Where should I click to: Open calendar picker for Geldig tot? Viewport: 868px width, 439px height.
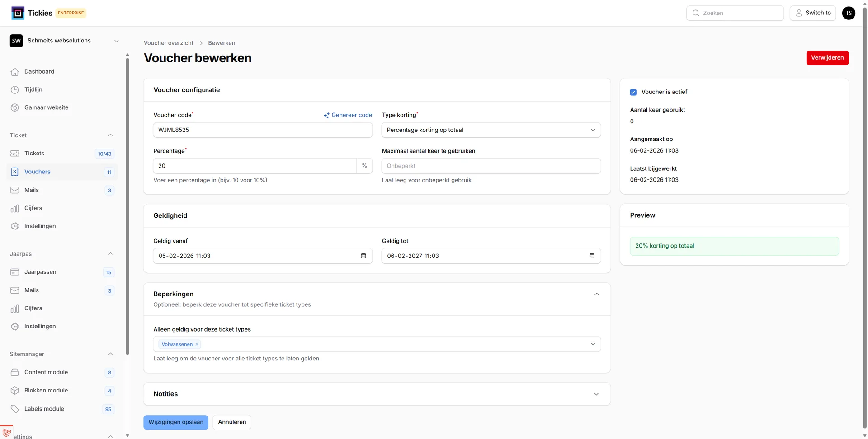point(591,256)
